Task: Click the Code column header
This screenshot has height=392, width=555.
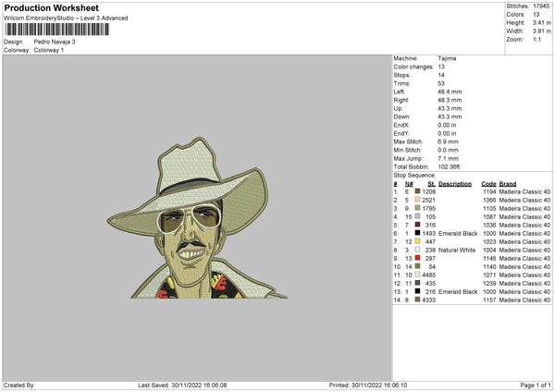Action: (x=488, y=184)
